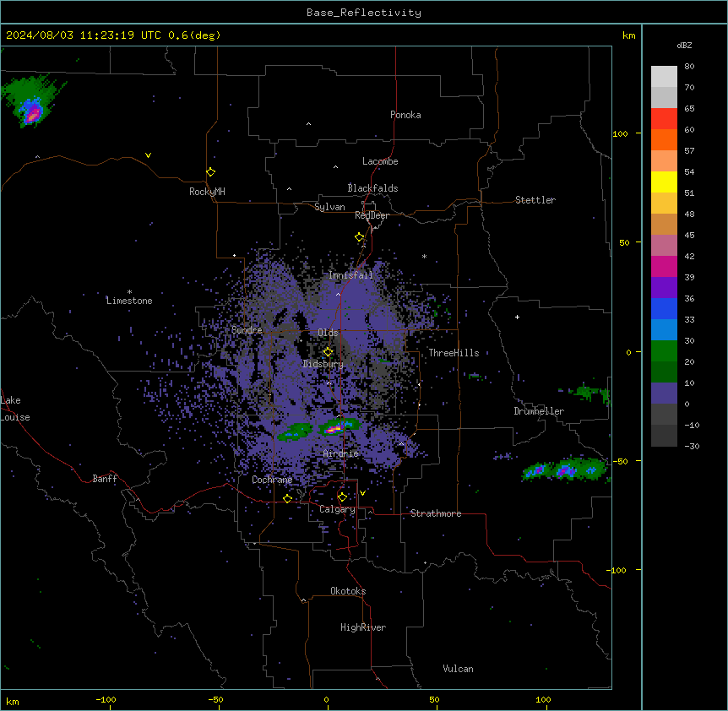
Task: Click the Okotoks label
Action: tap(348, 591)
